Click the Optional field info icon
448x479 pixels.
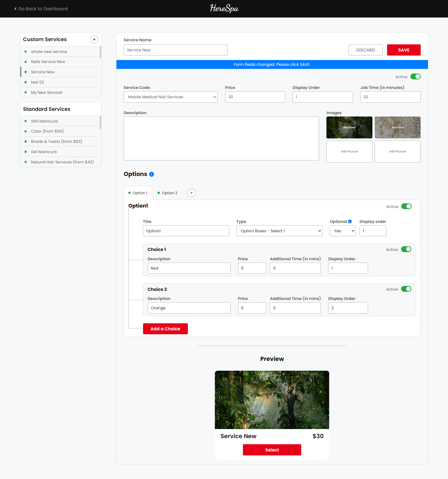click(x=350, y=221)
